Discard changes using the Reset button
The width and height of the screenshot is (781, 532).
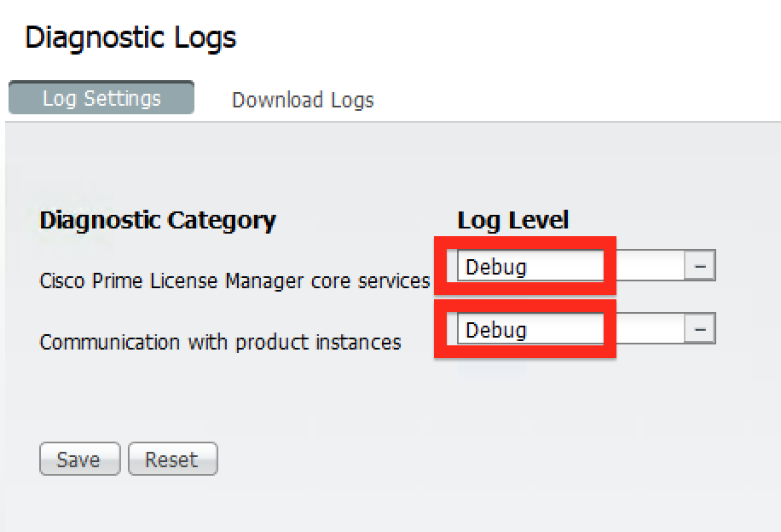(x=172, y=459)
